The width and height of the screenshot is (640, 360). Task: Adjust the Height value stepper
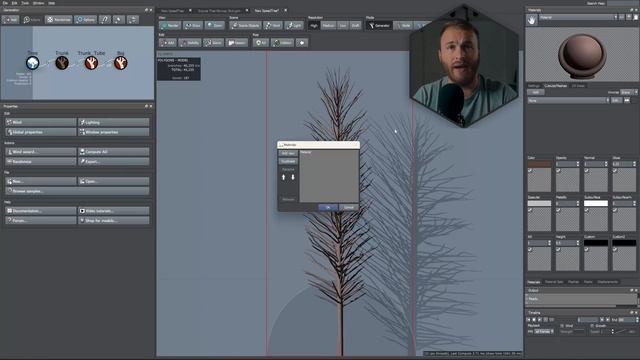pyautogui.click(x=578, y=243)
